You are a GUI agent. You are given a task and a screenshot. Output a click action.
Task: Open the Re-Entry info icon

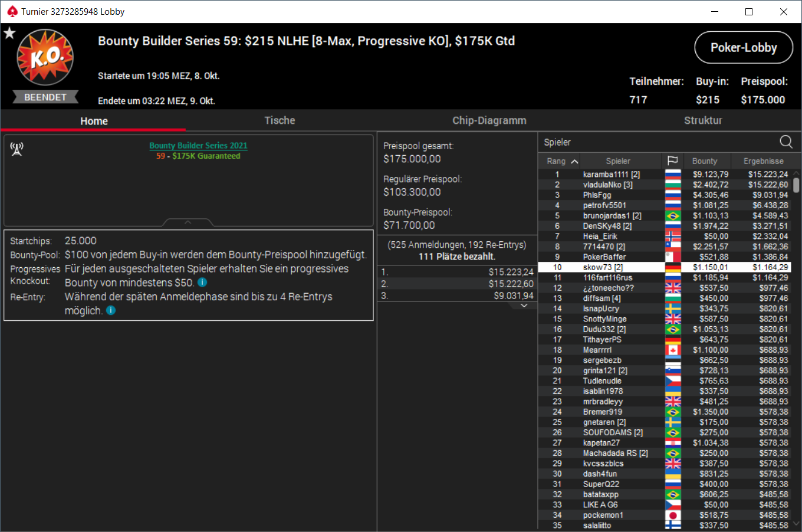pyautogui.click(x=111, y=310)
